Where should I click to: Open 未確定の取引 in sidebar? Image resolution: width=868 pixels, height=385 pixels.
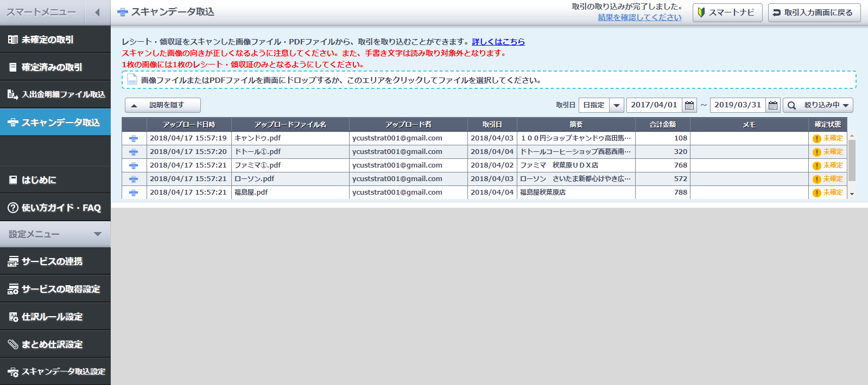click(55, 40)
